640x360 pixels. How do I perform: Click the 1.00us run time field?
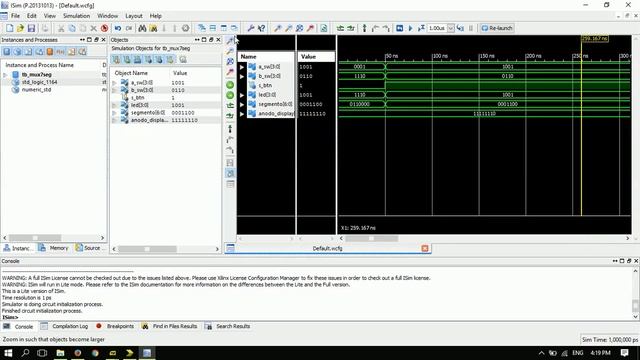(x=437, y=28)
